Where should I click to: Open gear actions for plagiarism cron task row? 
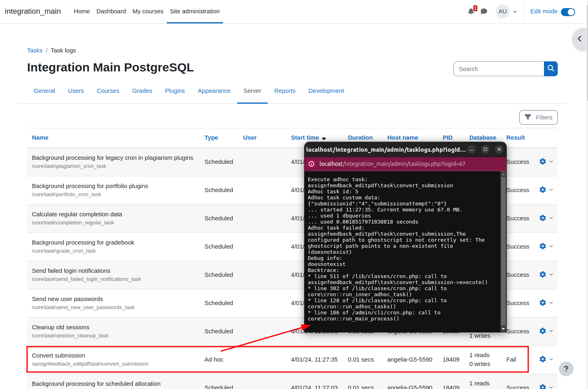543,161
